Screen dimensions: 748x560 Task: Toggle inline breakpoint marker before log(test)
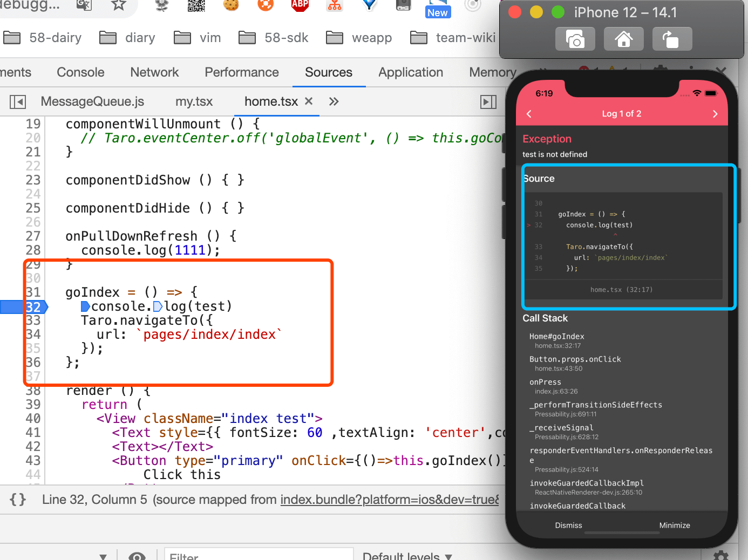click(158, 306)
